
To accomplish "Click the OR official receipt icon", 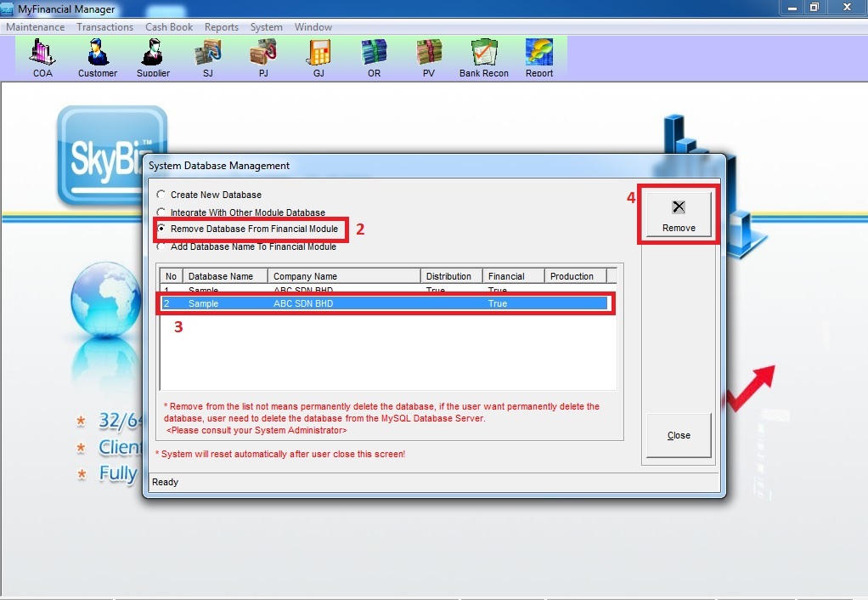I will point(374,56).
